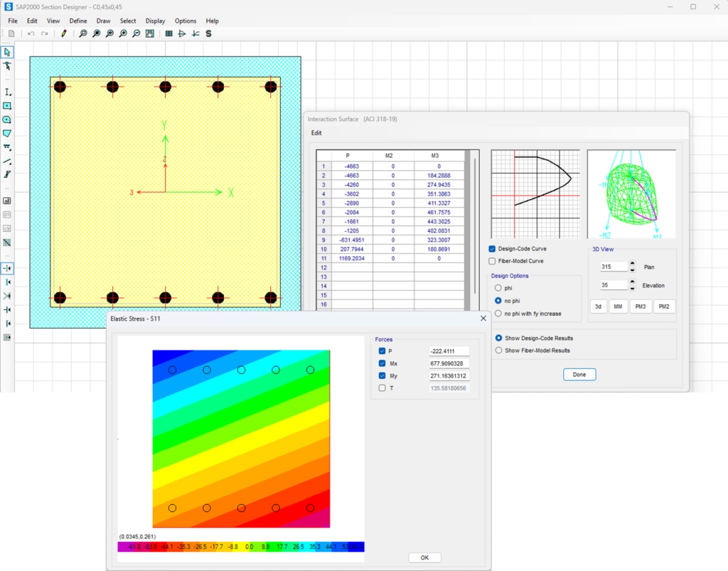
Task: Decrease the Elevation angle using its stepper
Action: [x=632, y=288]
